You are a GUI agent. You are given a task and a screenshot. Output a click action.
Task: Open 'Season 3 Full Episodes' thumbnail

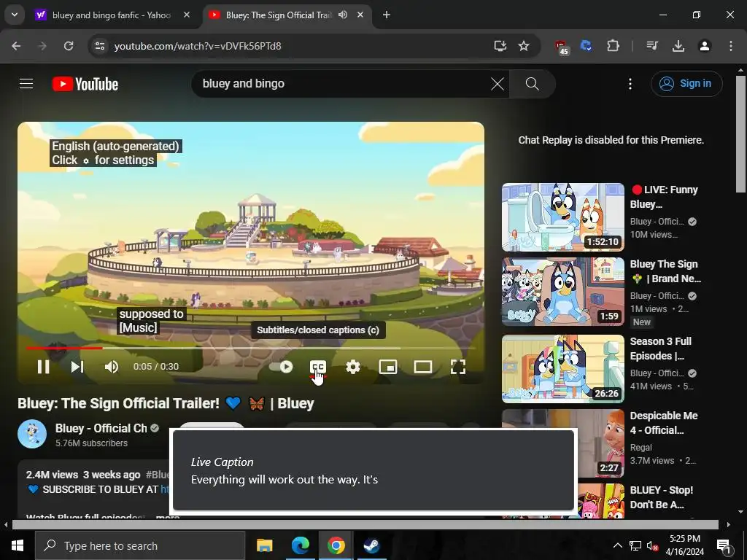563,368
